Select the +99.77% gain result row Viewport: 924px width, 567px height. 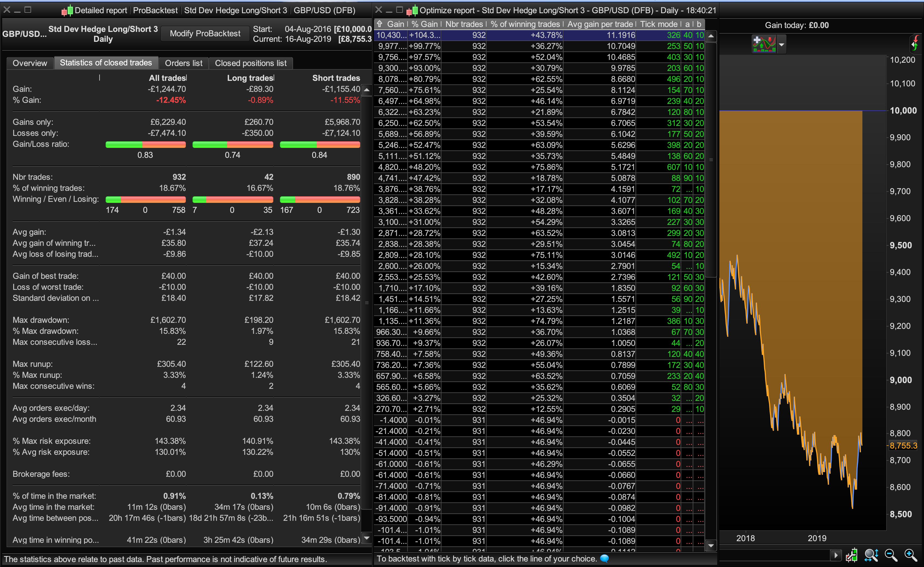pyautogui.click(x=424, y=46)
